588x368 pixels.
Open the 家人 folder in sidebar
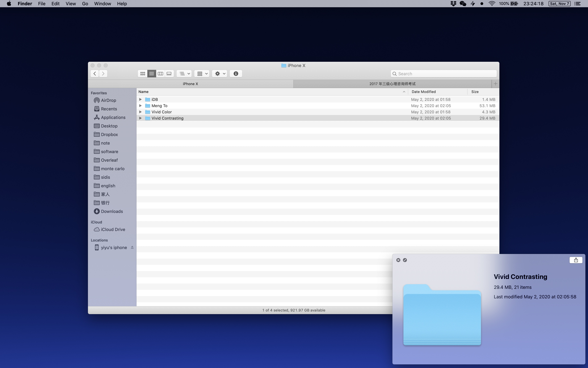102,194
